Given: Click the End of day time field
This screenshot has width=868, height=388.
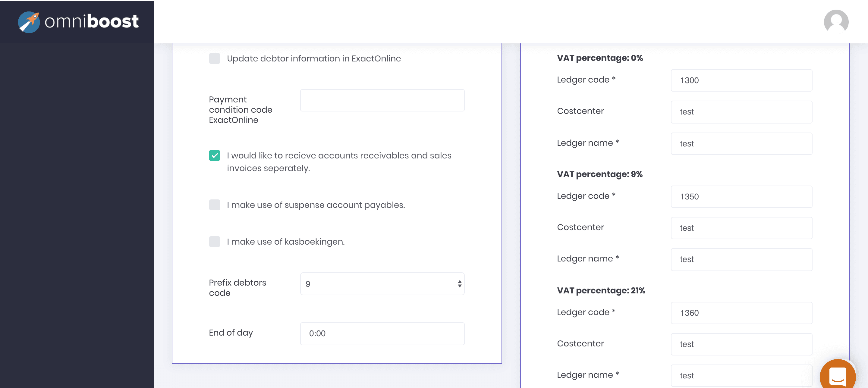Looking at the screenshot, I should [382, 333].
